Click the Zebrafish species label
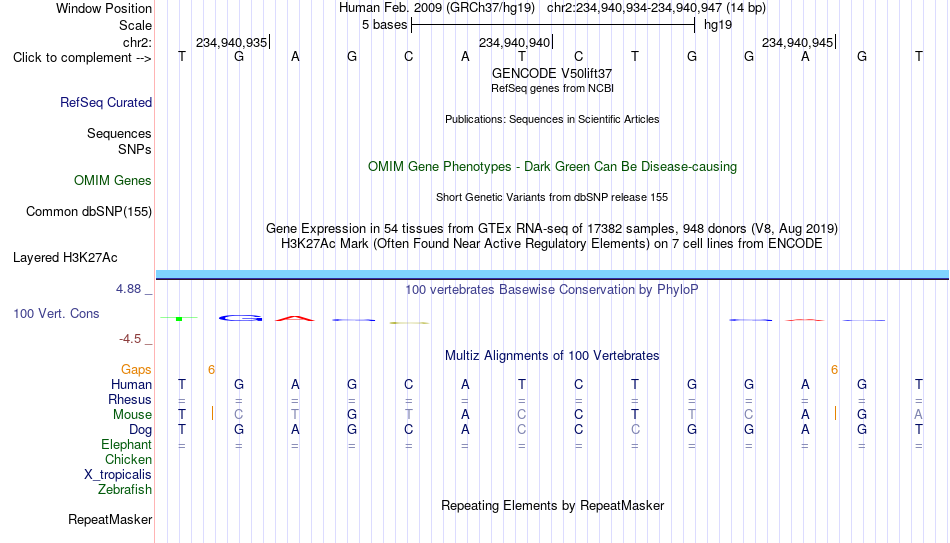This screenshot has height=543, width=950. 125,489
